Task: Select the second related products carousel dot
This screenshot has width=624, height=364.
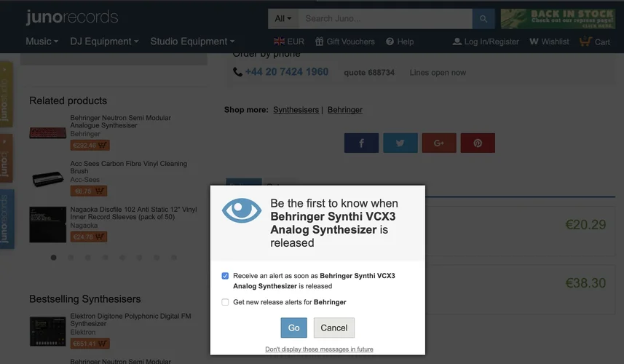Action: tap(71, 258)
